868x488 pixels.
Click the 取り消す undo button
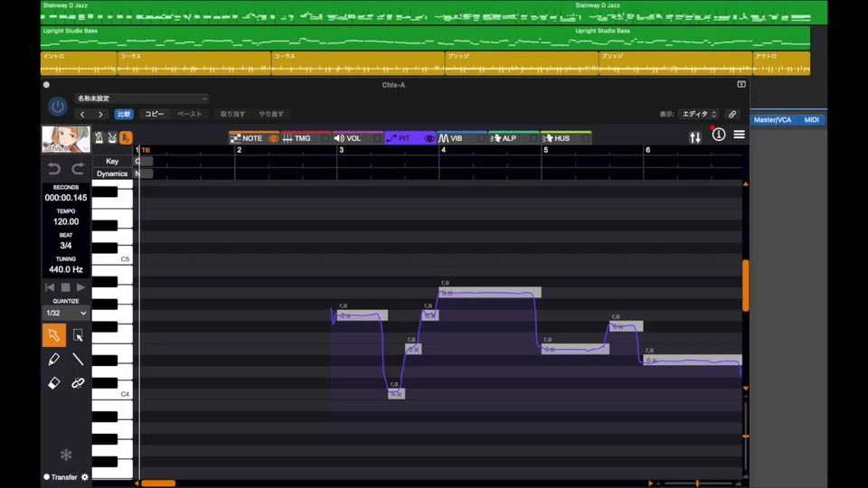[x=232, y=115]
